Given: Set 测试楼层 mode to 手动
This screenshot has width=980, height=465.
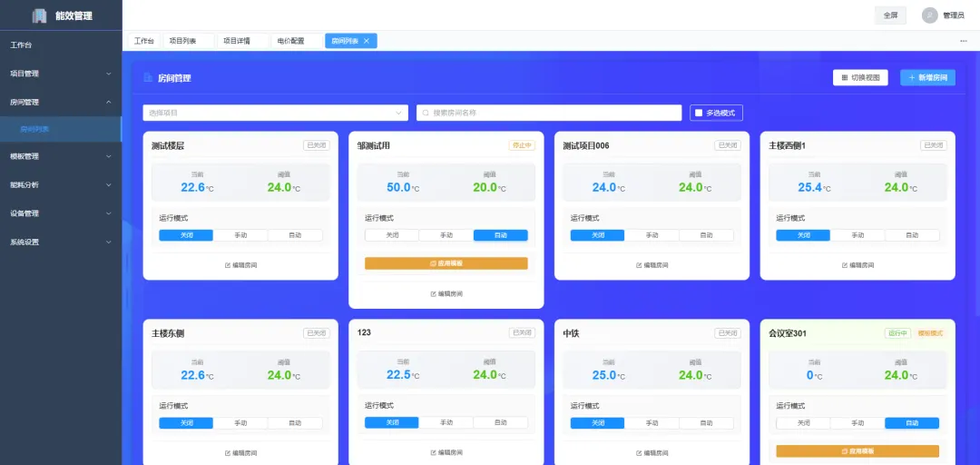Looking at the screenshot, I should pyautogui.click(x=240, y=235).
